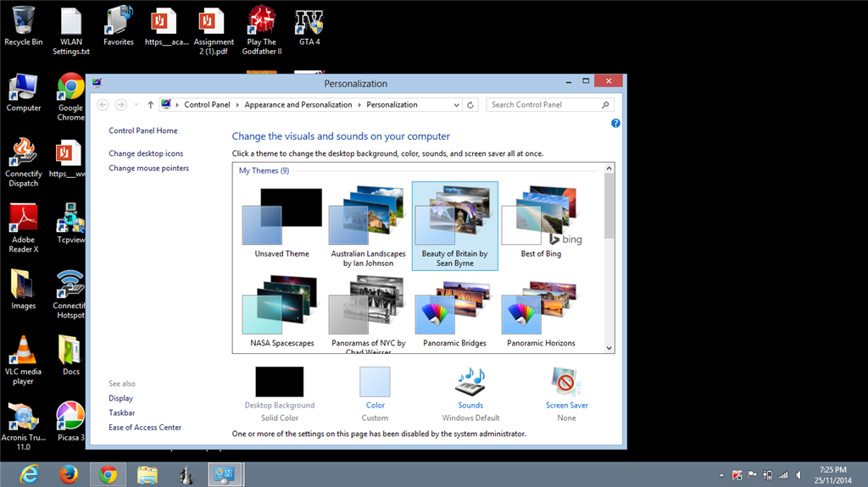Screen dimensions: 868x487
Task: Refresh the Personalization address bar
Action: (x=470, y=104)
